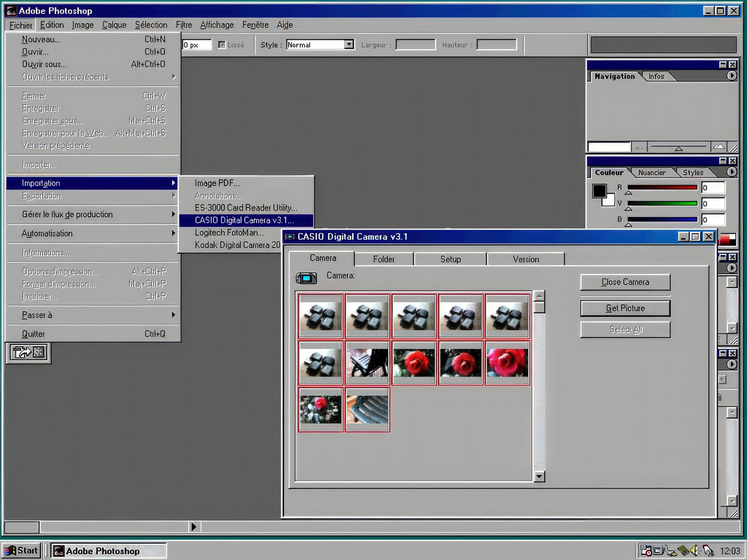
Task: Click Adobe Photoshop taskbar button
Action: tap(109, 551)
